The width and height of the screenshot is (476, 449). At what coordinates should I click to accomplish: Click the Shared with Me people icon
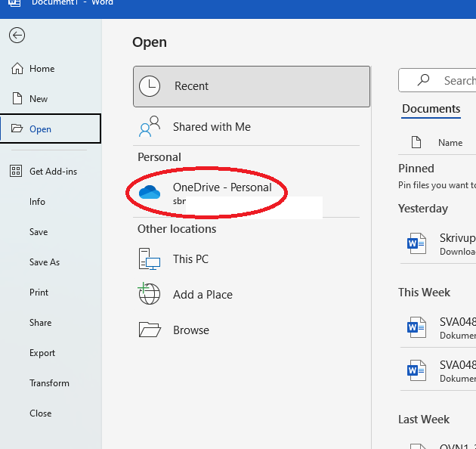150,126
